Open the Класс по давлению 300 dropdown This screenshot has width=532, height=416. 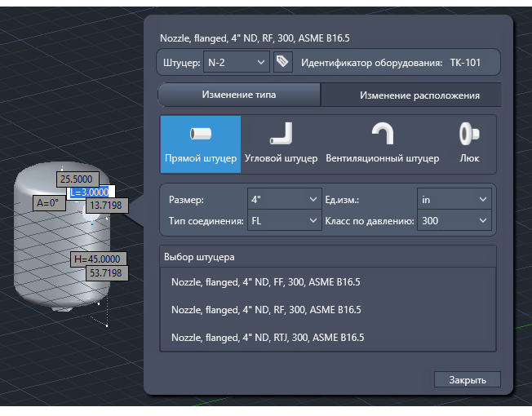[x=454, y=221]
